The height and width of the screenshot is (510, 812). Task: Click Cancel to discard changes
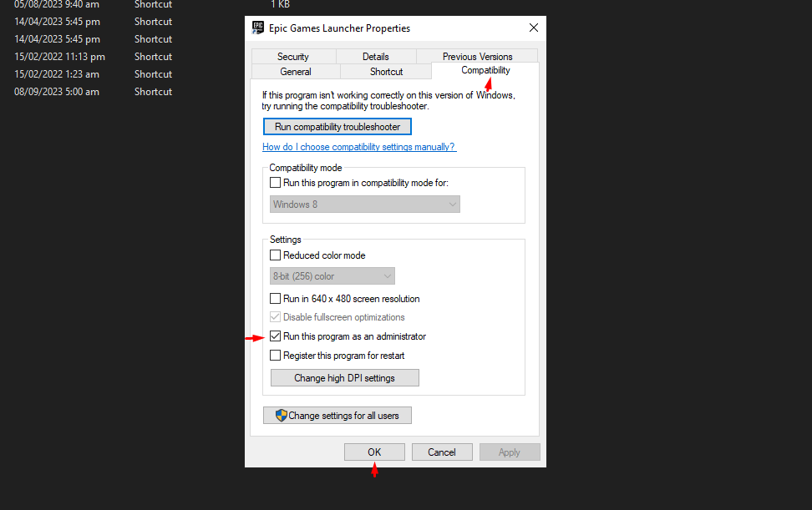(x=441, y=452)
